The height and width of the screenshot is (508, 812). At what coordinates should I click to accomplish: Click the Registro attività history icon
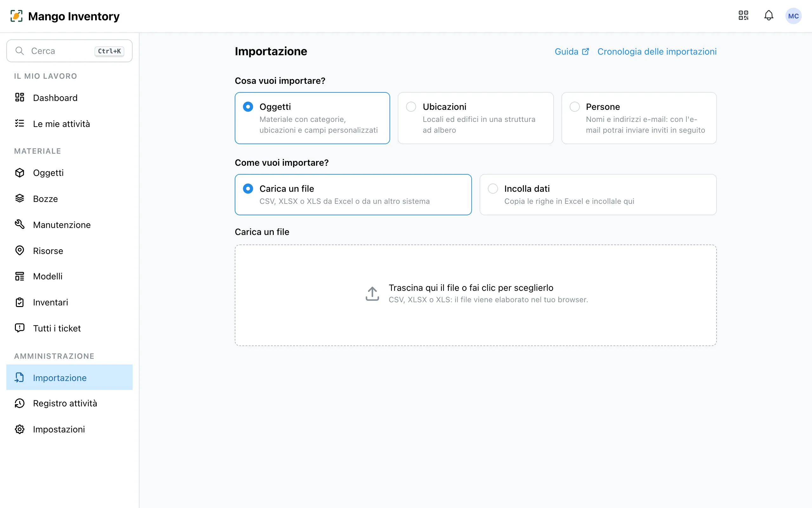click(20, 403)
